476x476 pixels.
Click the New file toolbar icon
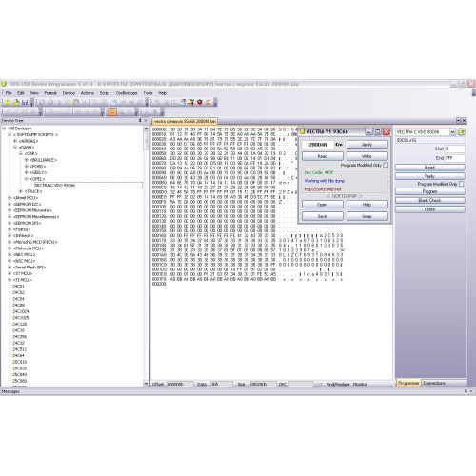8,102
